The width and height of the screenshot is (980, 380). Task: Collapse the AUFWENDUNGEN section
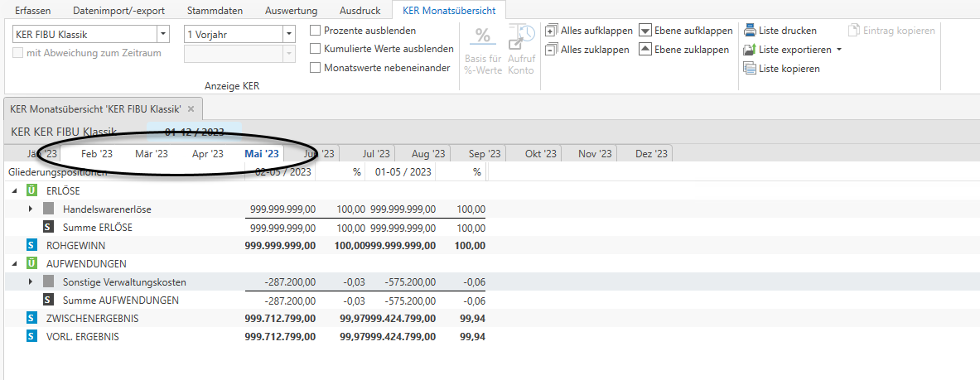coord(14,264)
